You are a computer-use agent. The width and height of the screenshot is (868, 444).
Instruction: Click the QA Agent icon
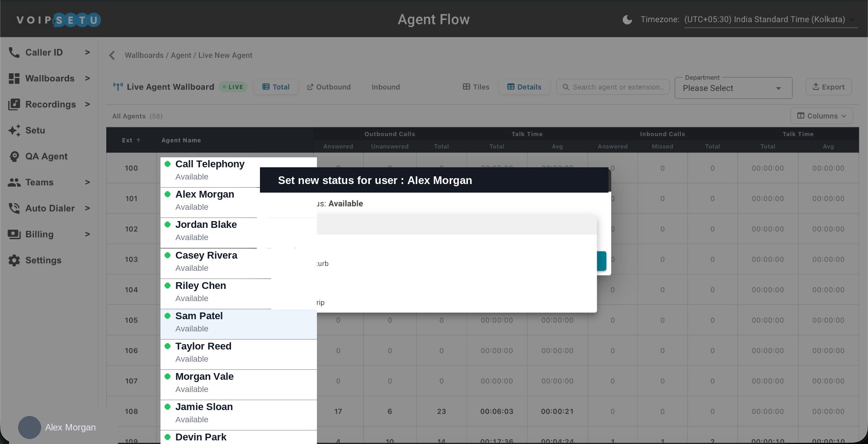pos(14,156)
